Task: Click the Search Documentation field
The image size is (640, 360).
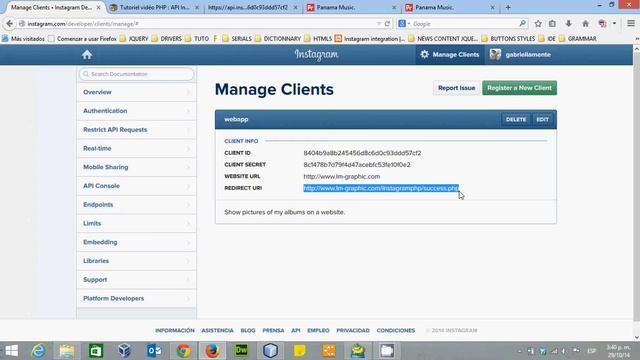Action: (x=136, y=74)
